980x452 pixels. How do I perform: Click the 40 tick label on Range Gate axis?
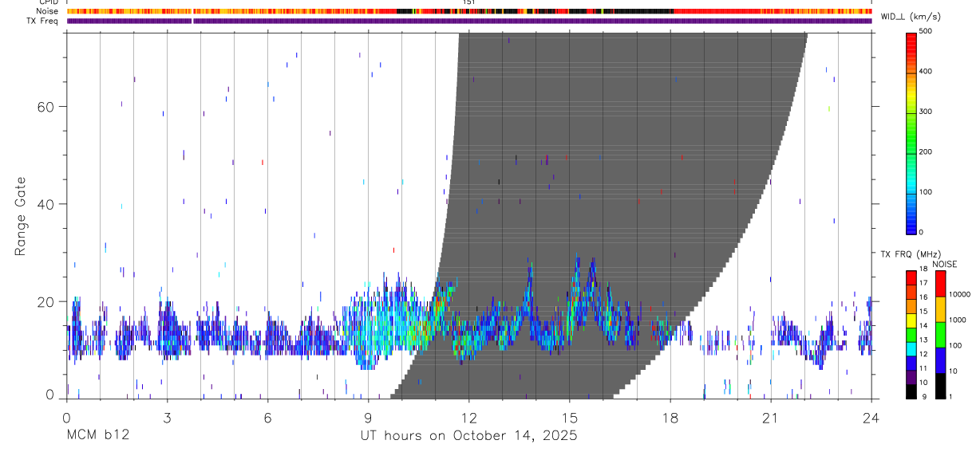46,204
